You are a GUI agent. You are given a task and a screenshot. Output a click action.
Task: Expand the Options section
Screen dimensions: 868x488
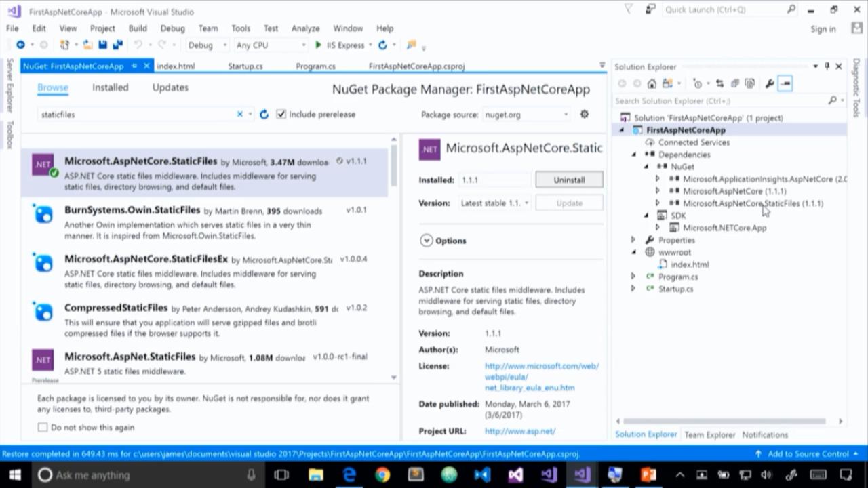click(426, 241)
